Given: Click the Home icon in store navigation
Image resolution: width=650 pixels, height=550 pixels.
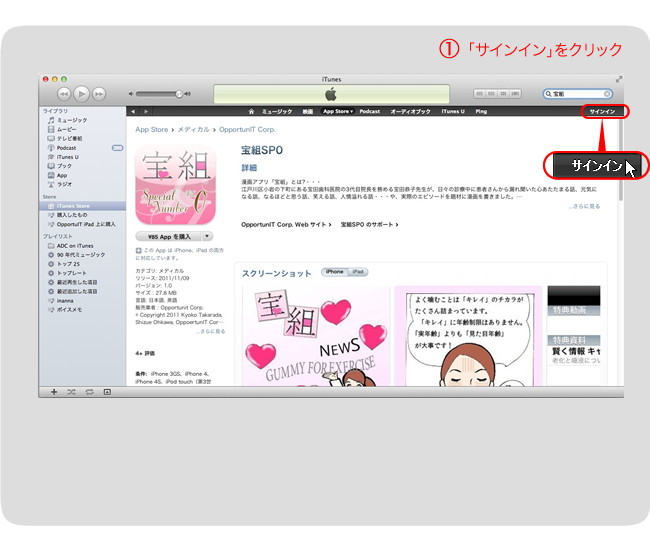Looking at the screenshot, I should pos(252,111).
